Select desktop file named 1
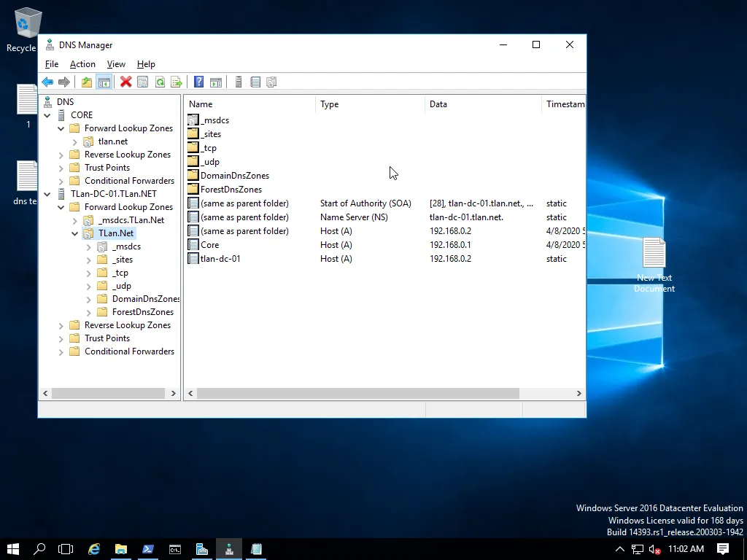747x560 pixels. [x=27, y=106]
